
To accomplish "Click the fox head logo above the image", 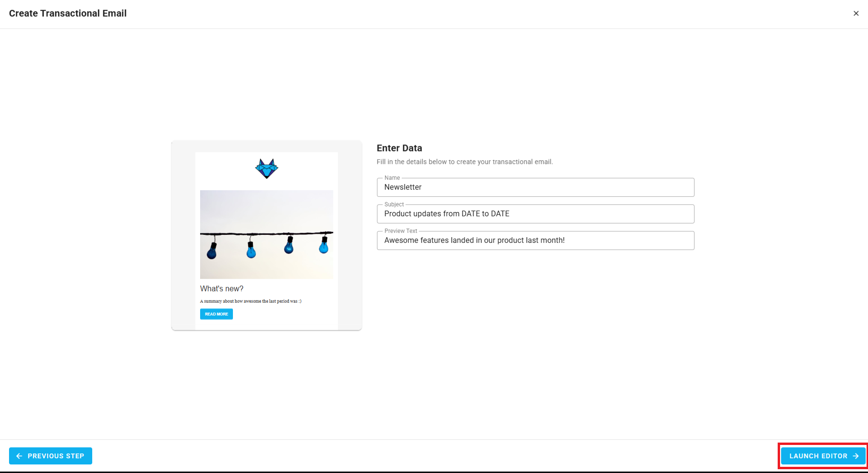I will click(x=266, y=168).
